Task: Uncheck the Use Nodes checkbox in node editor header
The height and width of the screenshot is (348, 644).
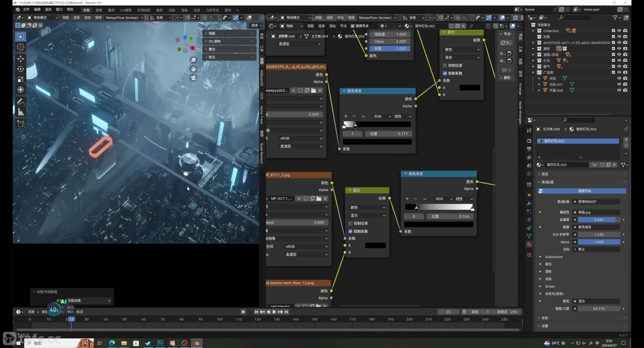Action: point(352,26)
